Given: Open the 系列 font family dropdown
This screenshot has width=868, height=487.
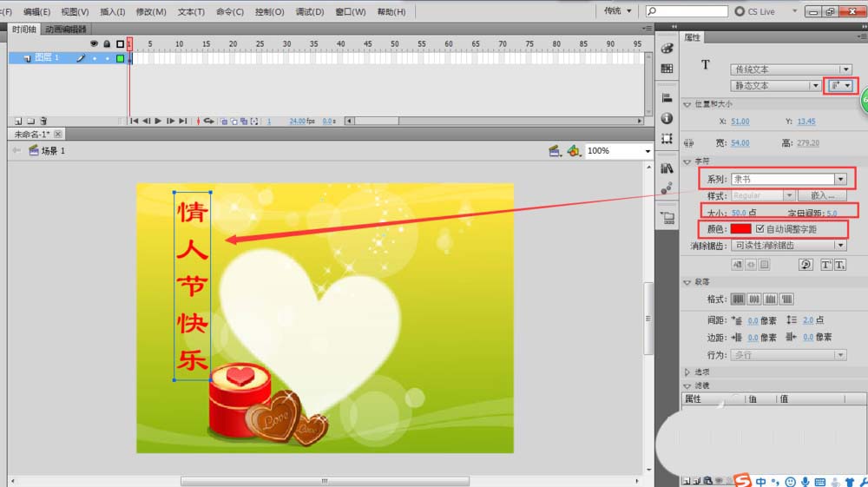Looking at the screenshot, I should 839,179.
